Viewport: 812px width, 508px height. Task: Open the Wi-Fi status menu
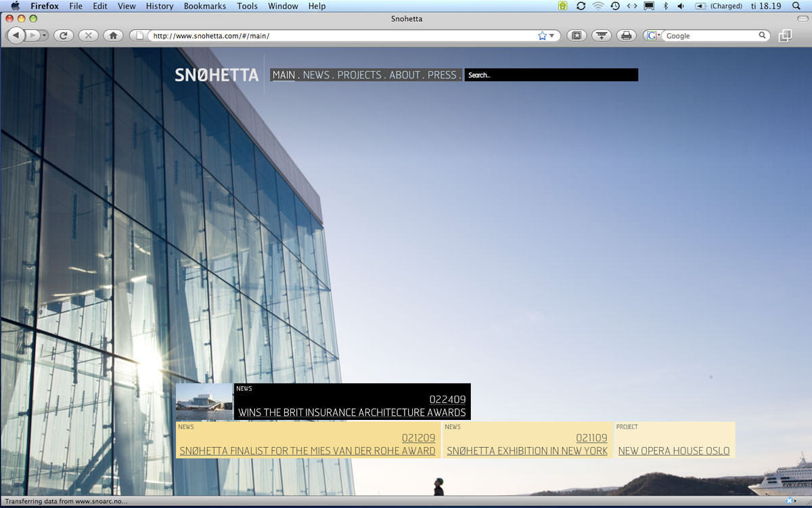[x=597, y=6]
